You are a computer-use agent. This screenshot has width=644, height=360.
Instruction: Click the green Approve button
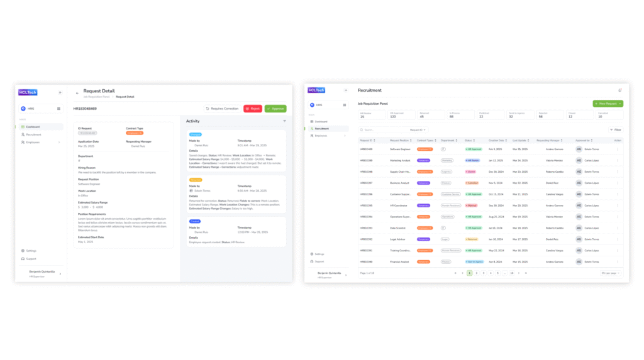coord(275,109)
